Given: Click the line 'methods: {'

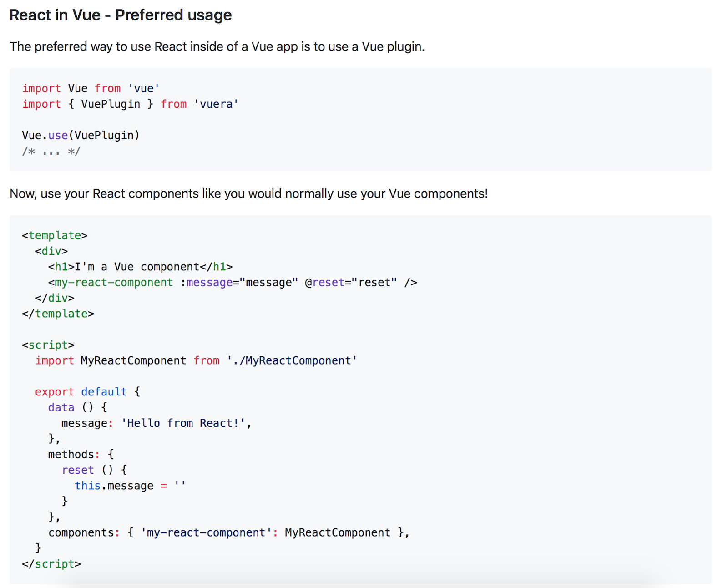Looking at the screenshot, I should 81,454.
